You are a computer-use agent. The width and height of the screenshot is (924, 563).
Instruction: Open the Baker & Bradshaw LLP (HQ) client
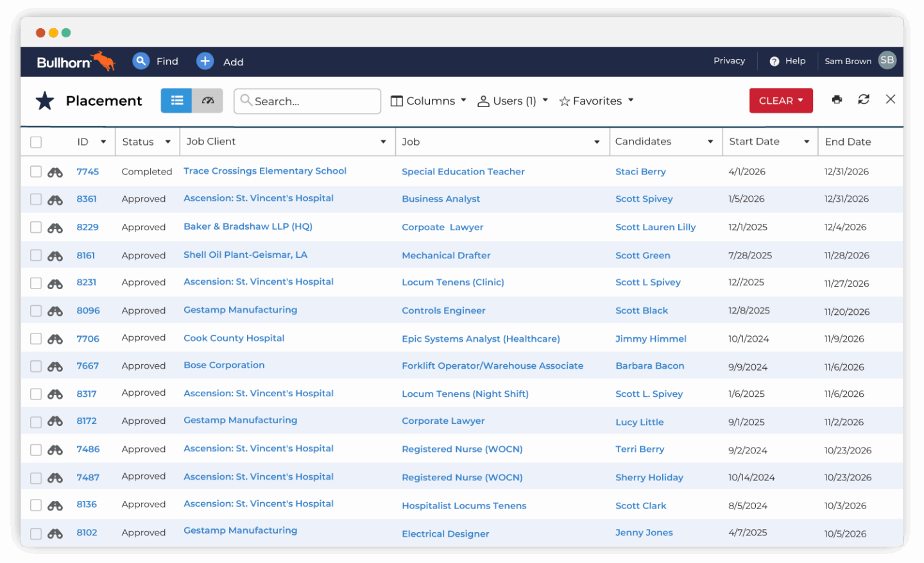pos(248,226)
